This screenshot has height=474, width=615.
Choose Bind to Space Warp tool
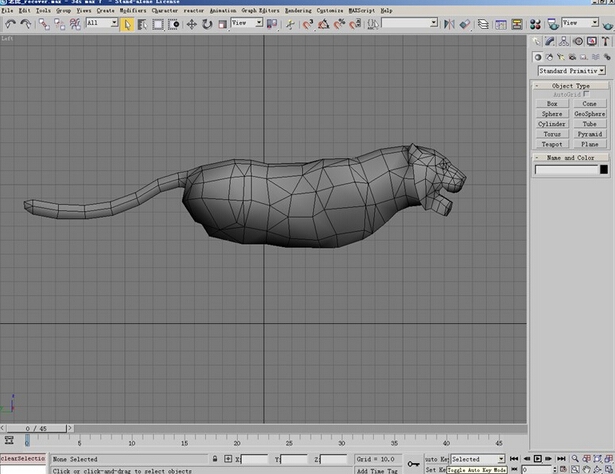(75, 24)
